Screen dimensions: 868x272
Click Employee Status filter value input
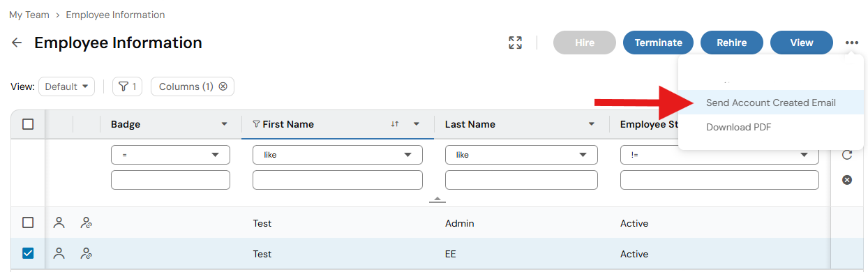(719, 180)
